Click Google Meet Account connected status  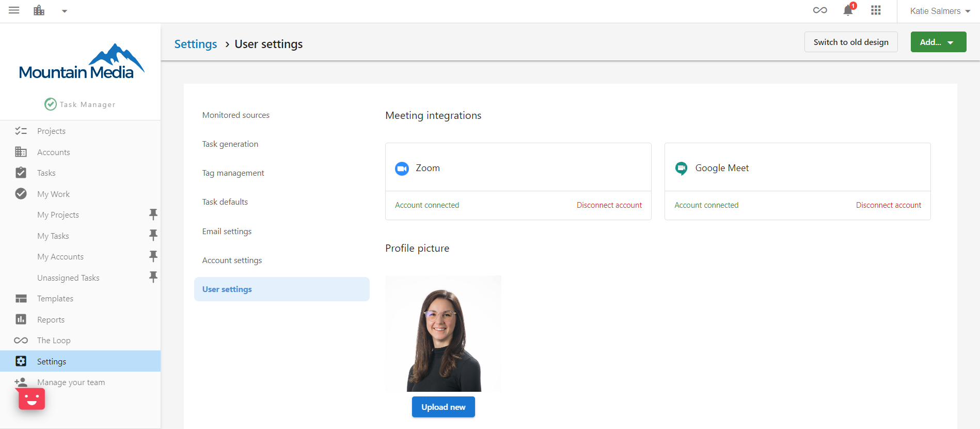706,205
